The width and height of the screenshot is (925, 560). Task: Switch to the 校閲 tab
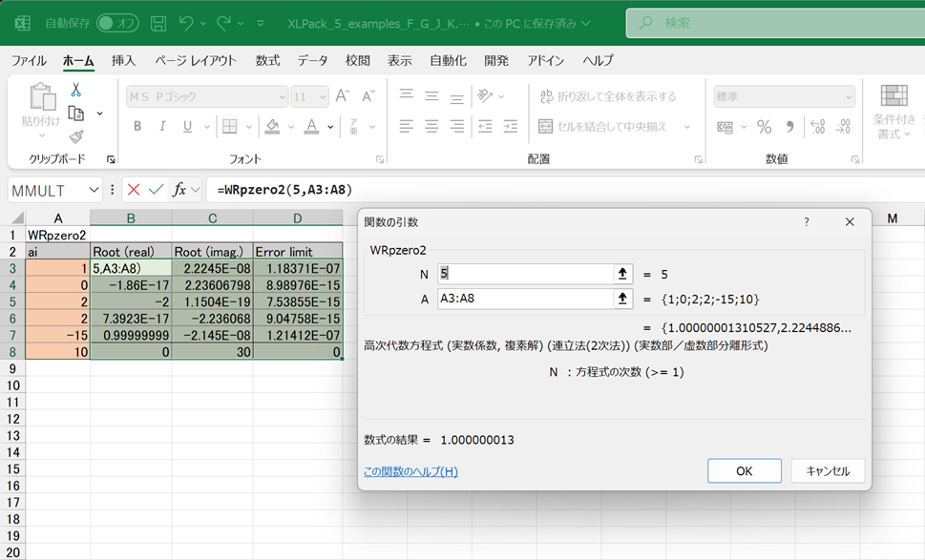click(357, 60)
